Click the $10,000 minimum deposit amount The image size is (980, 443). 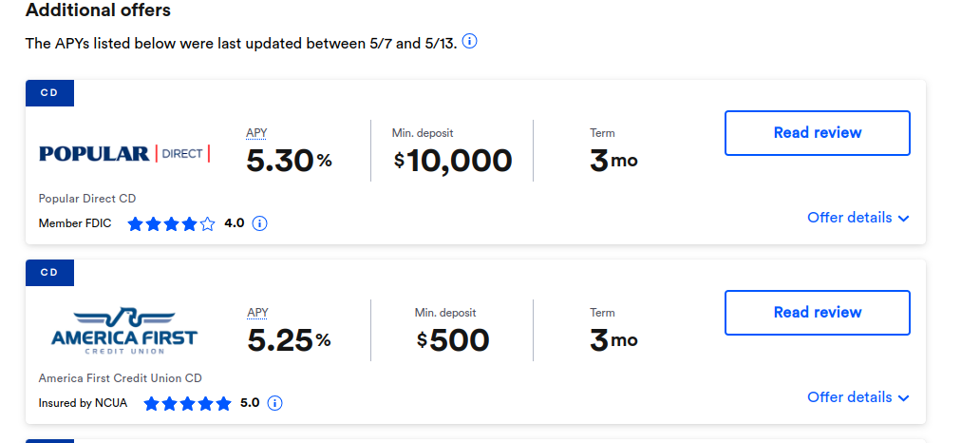pos(453,161)
